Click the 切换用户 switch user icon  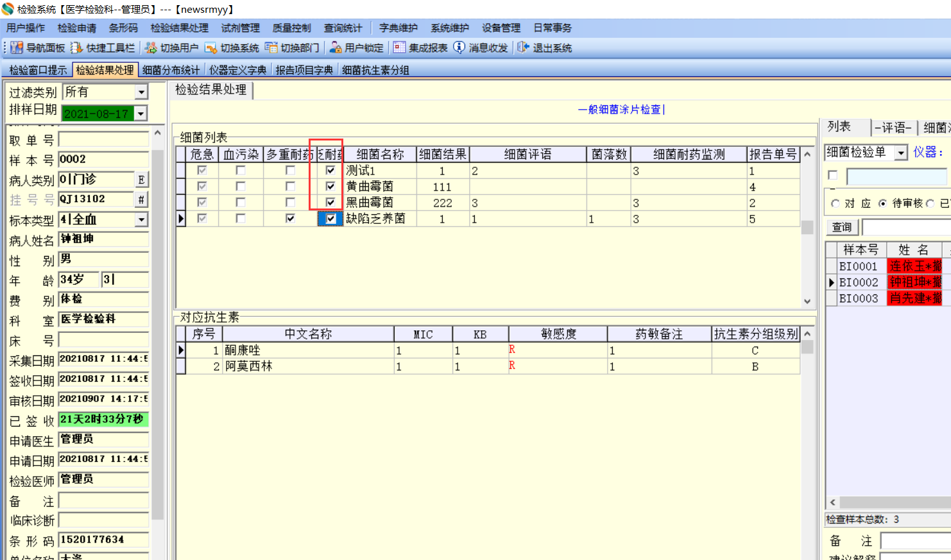click(151, 47)
